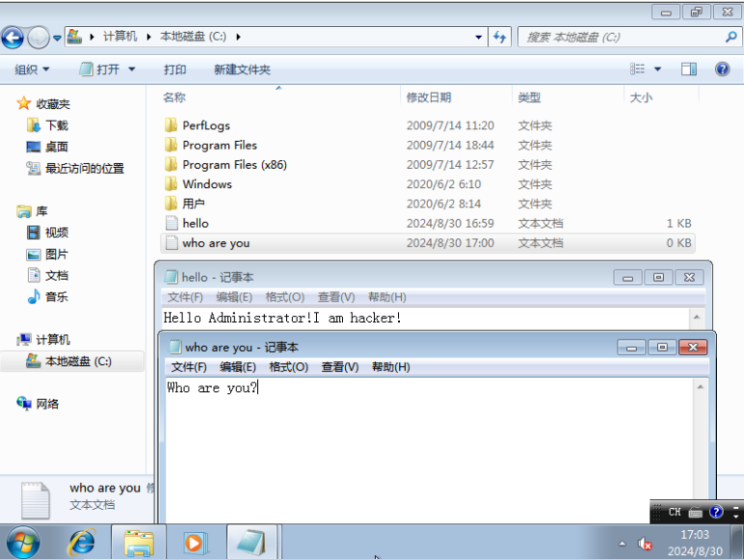Image resolution: width=744 pixels, height=560 pixels.
Task: Click the change view icon in toolbar
Action: [638, 70]
